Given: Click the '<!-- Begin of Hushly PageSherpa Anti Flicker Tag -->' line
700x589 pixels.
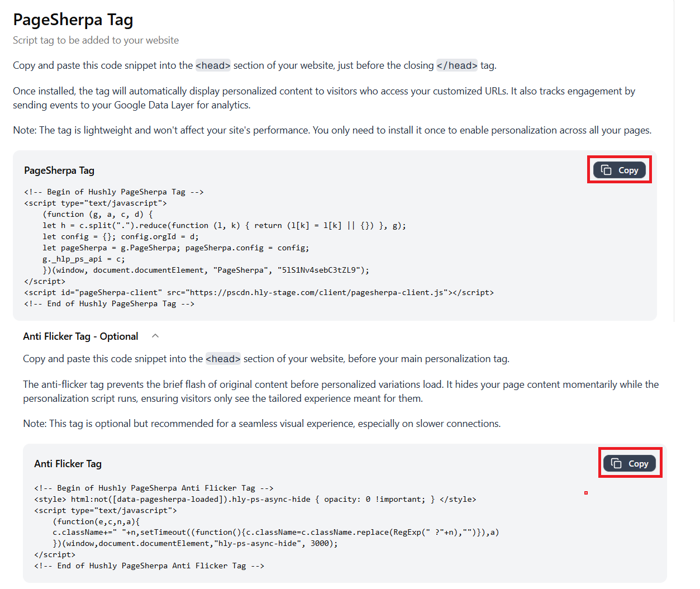Looking at the screenshot, I should 154,488.
